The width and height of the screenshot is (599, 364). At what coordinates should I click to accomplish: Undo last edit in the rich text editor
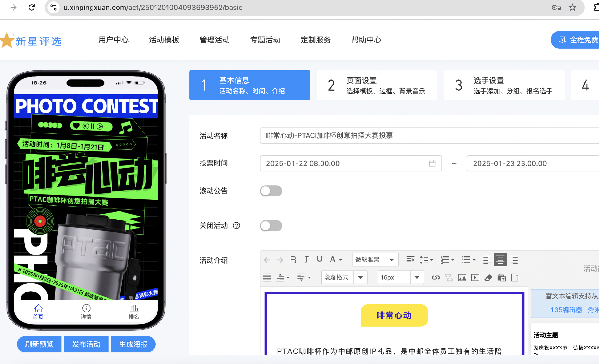click(x=267, y=260)
